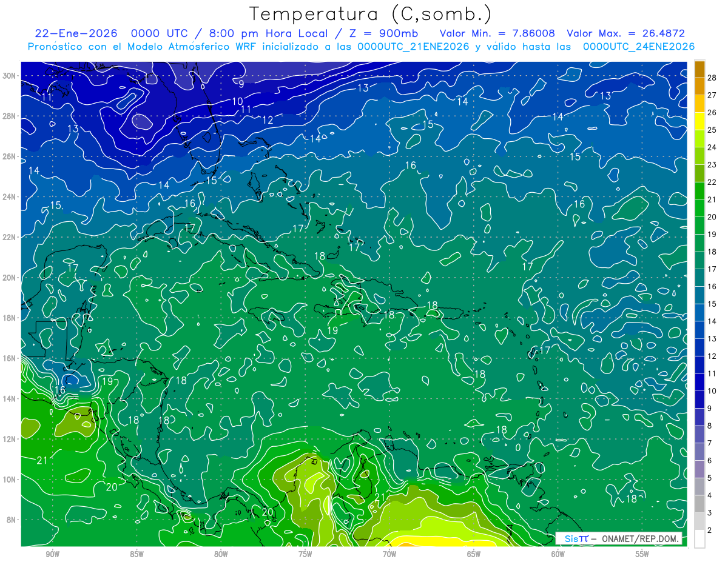
Task: Click the "55W" longitude label
Action: (x=642, y=554)
